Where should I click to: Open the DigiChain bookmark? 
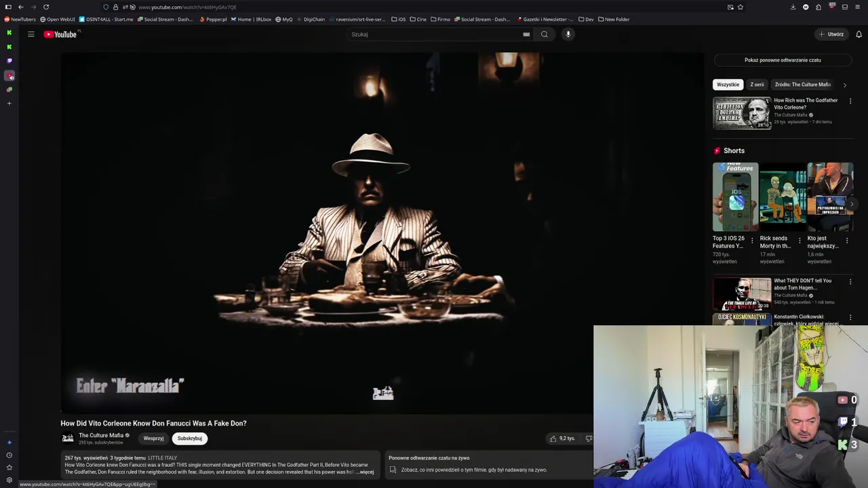click(311, 19)
